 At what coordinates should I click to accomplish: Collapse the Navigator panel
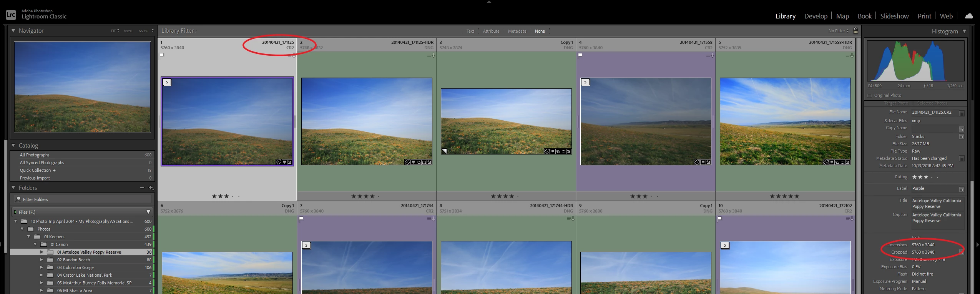click(x=13, y=31)
